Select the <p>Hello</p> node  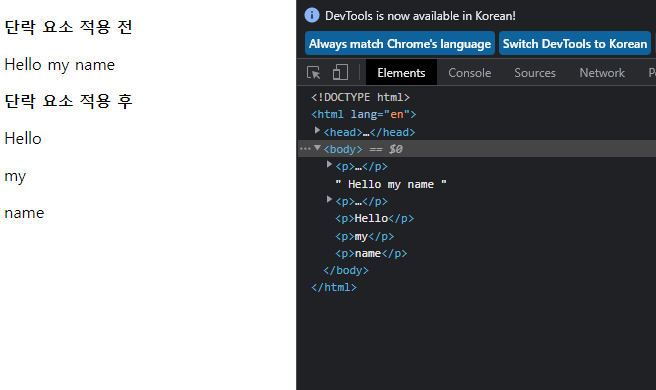pos(374,218)
